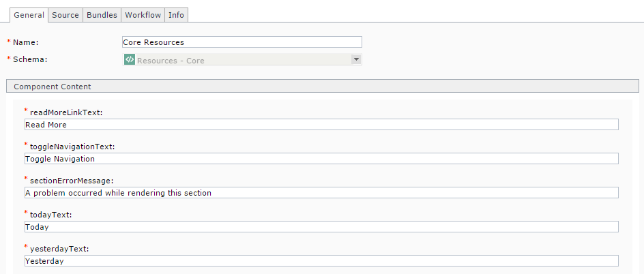Click the sectionErrorMessage label
Image resolution: width=644 pixels, height=274 pixels.
pos(71,181)
